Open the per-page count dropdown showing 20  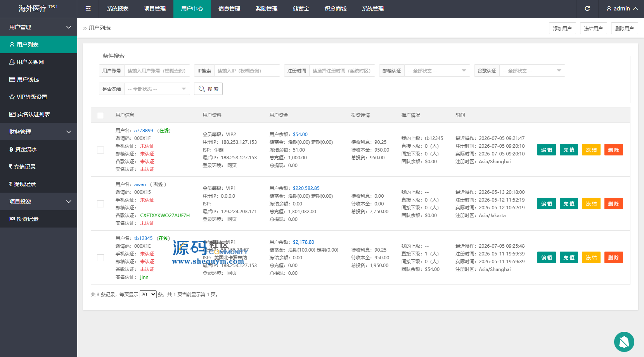[148, 294]
